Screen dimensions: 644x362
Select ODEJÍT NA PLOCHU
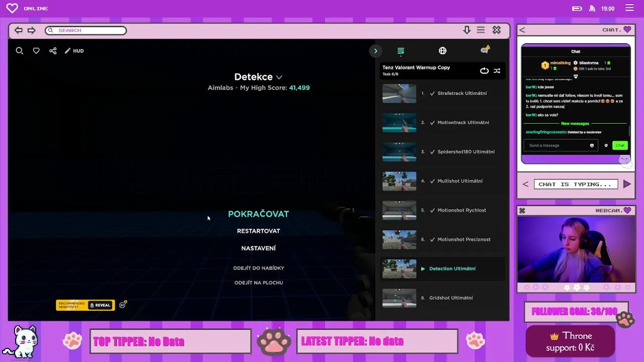(x=259, y=283)
